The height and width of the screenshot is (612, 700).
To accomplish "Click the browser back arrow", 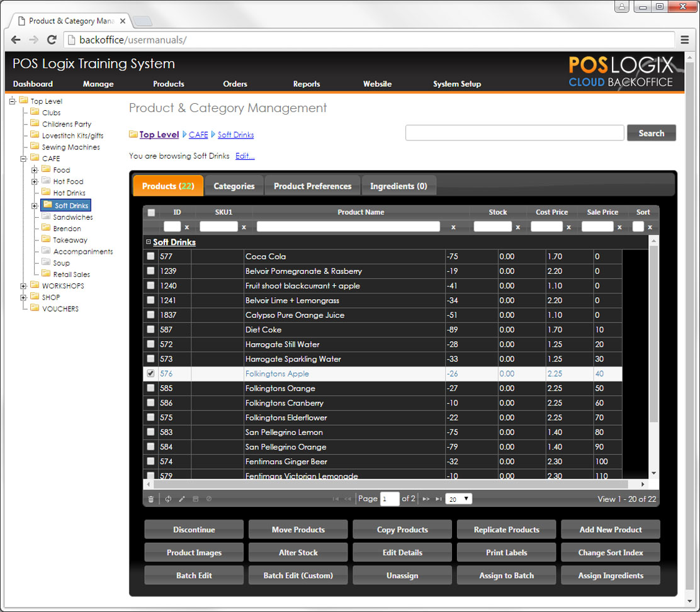I will tap(16, 40).
